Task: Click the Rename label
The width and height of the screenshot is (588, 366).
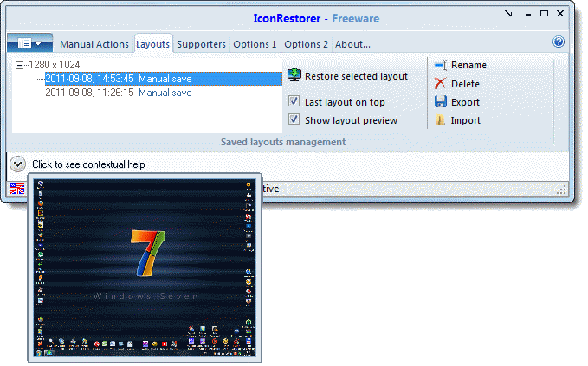Action: (468, 65)
